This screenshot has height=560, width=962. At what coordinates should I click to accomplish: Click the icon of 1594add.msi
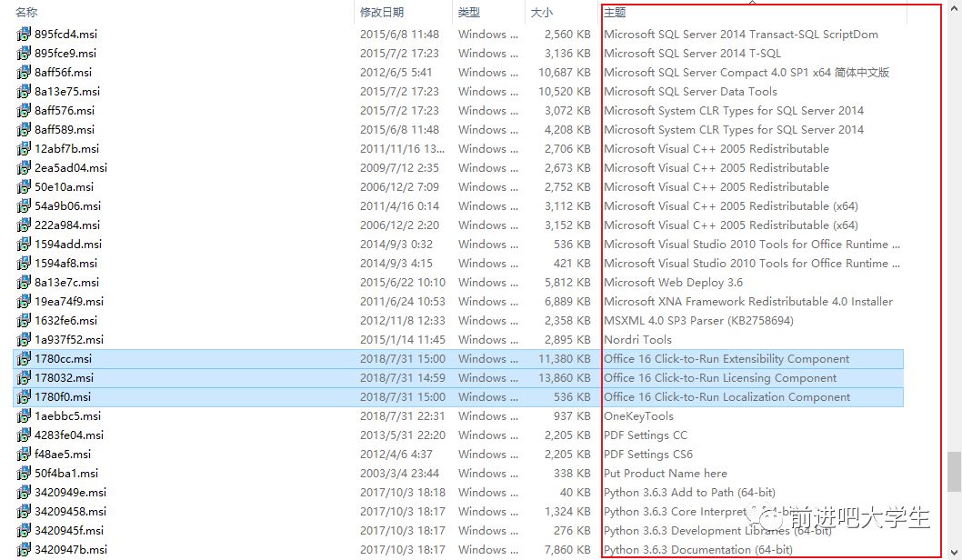[24, 244]
